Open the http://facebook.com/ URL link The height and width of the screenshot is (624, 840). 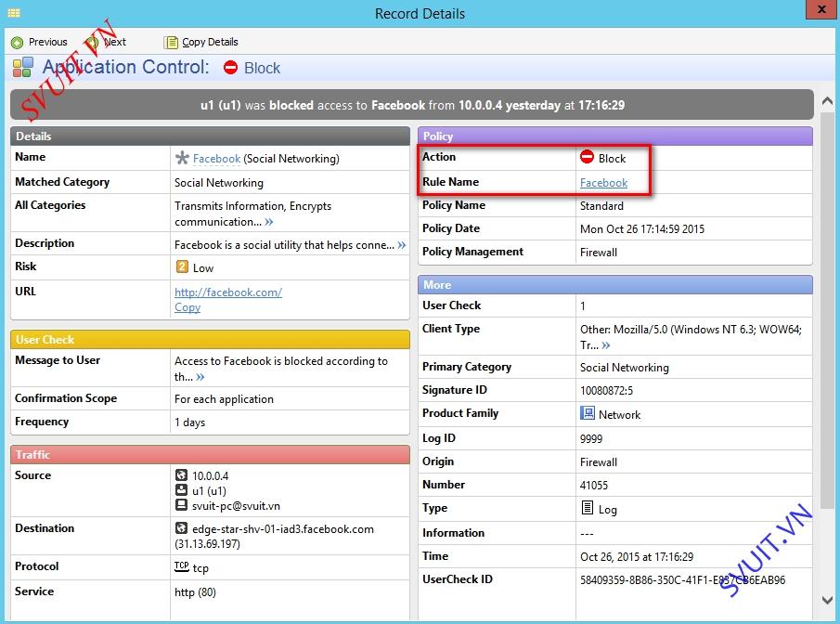228,292
